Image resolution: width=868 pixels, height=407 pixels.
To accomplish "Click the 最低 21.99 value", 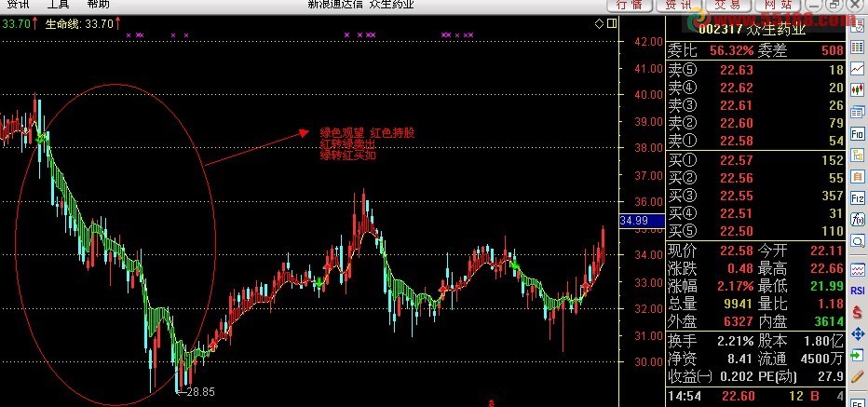I will [827, 286].
